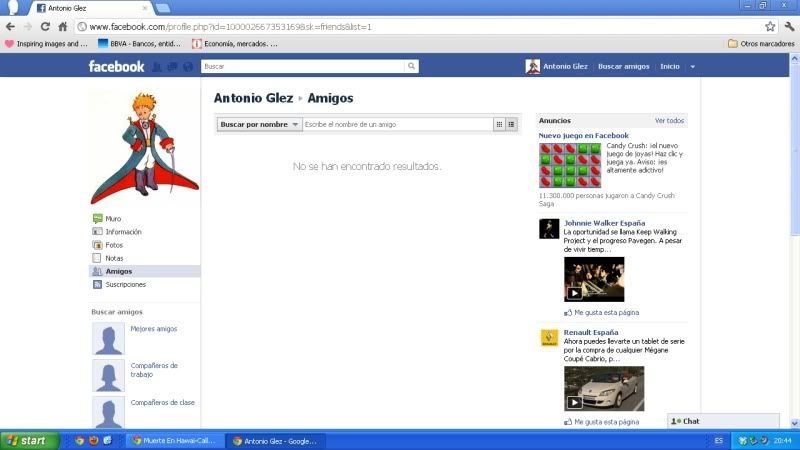
Task: Open Nuevo juego en Facebook ad link
Action: pyautogui.click(x=583, y=136)
